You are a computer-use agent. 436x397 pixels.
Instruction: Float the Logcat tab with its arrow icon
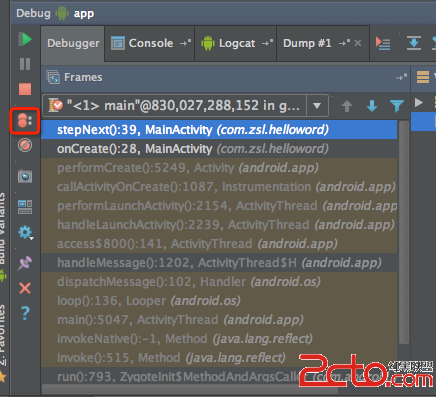coord(267,43)
